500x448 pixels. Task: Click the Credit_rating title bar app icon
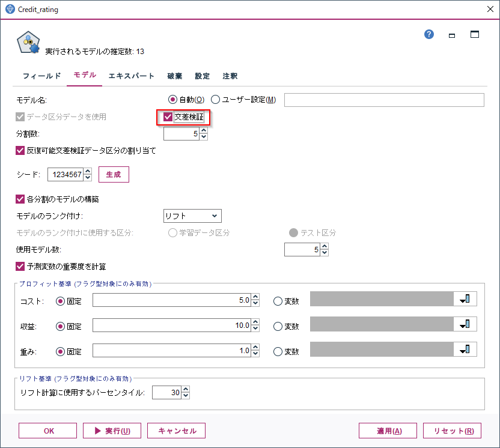click(x=10, y=9)
